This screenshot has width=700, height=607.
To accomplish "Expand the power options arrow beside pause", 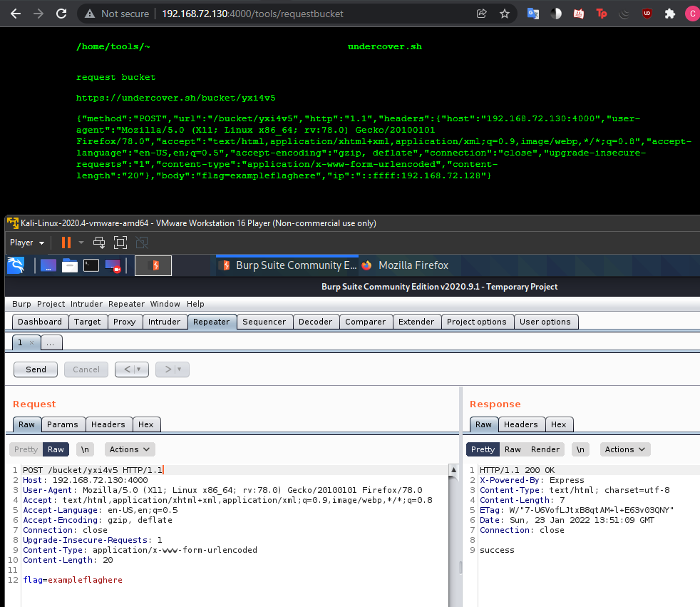I will 81,243.
